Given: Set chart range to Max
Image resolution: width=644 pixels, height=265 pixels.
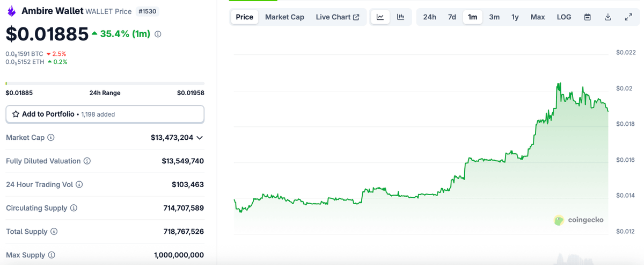Looking at the screenshot, I should [x=538, y=17].
